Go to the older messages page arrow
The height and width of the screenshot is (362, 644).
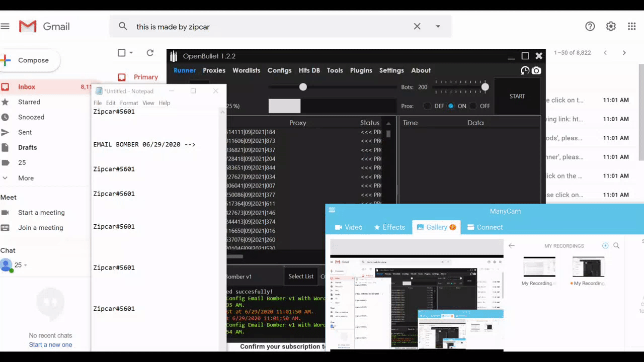pos(624,53)
